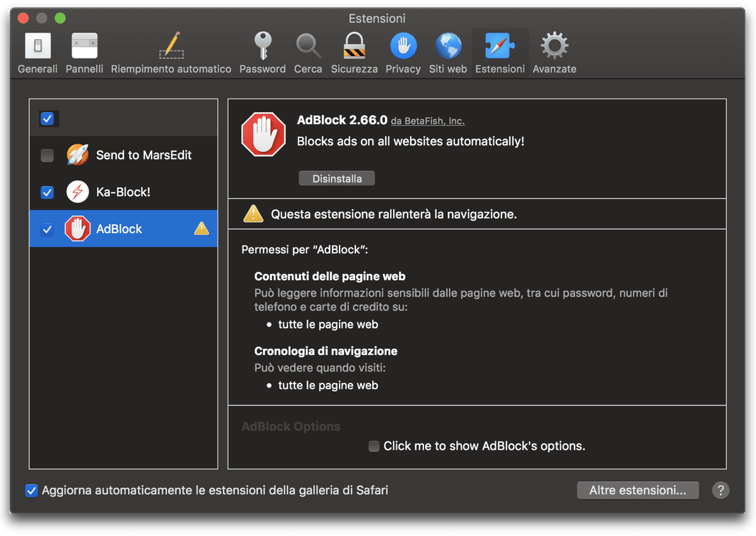Select the 'Ka-Block!' list row

123,192
